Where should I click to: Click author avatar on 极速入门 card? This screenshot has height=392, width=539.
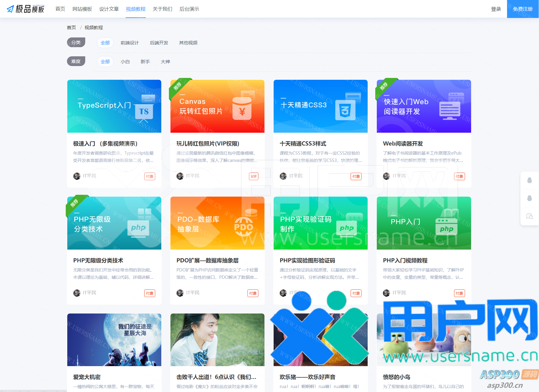tap(77, 176)
